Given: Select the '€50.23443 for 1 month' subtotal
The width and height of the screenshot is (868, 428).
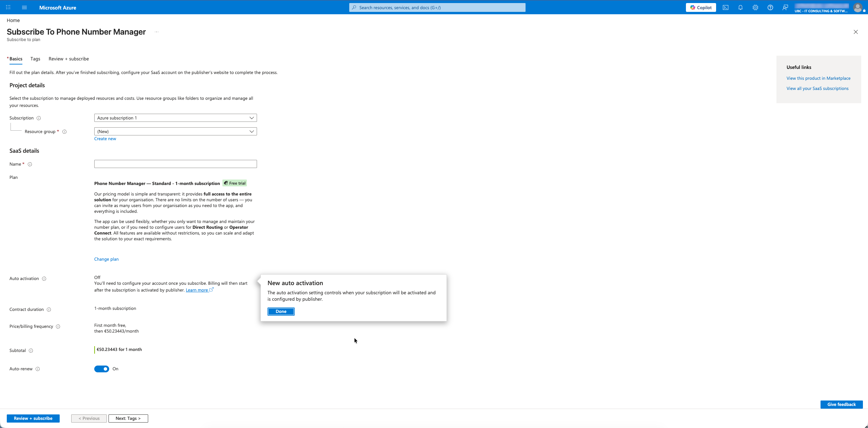Looking at the screenshot, I should point(119,350).
